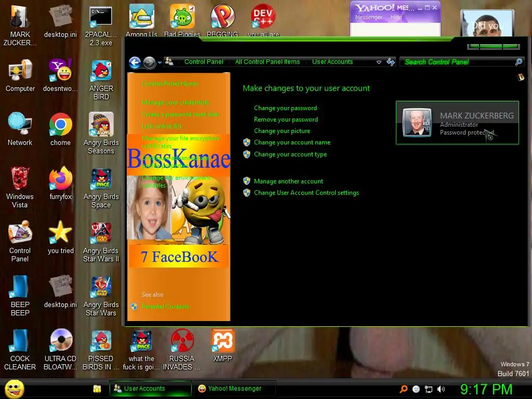Open the Control Panel desktop icon
This screenshot has width=532, height=399.
[x=20, y=242]
